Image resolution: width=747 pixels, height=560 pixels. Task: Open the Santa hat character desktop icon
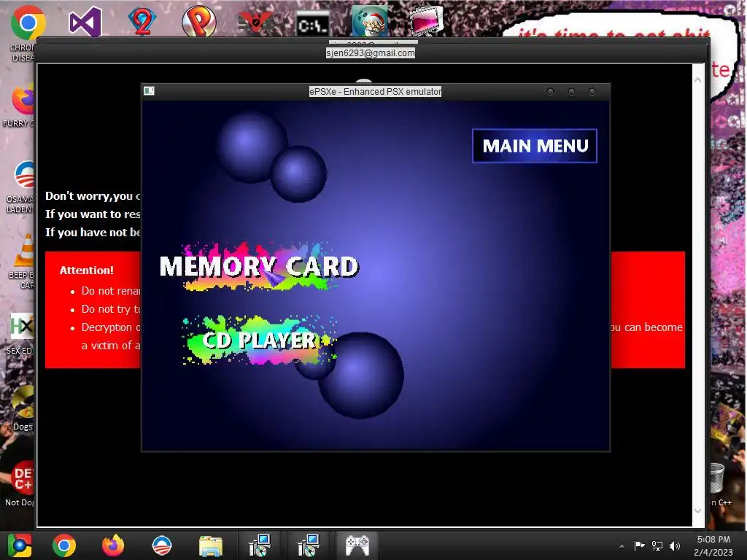(x=370, y=21)
